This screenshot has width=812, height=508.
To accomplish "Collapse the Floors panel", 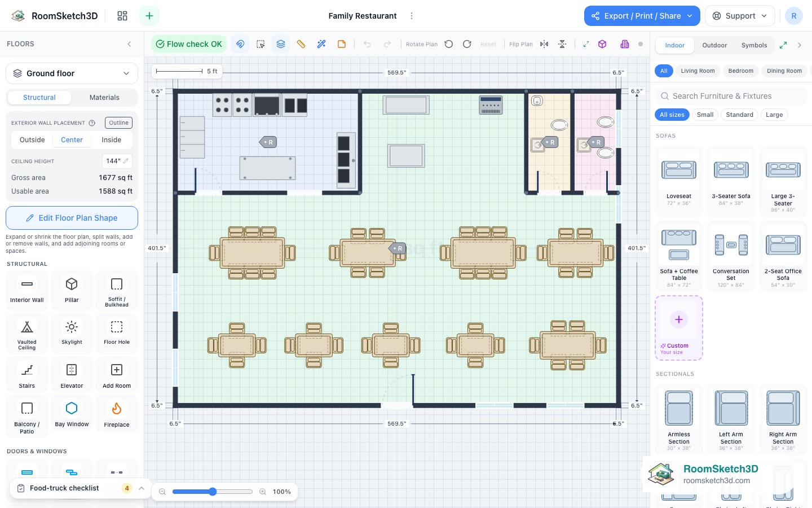I will coord(129,44).
